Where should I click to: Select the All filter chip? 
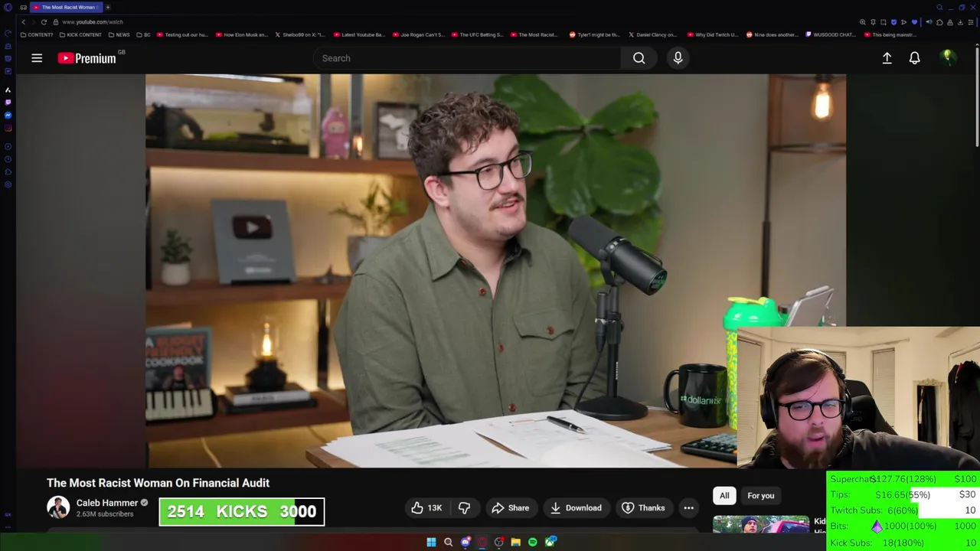[x=724, y=496]
